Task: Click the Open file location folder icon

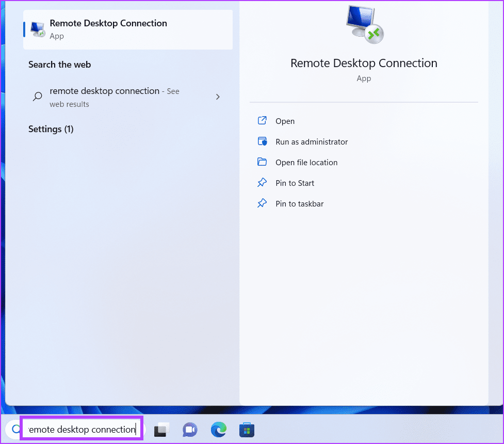Action: point(262,162)
